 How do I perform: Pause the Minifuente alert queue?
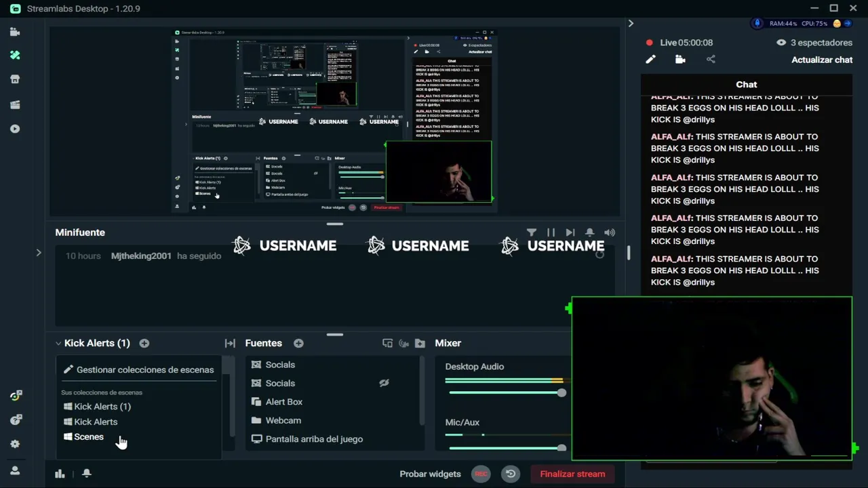point(551,232)
